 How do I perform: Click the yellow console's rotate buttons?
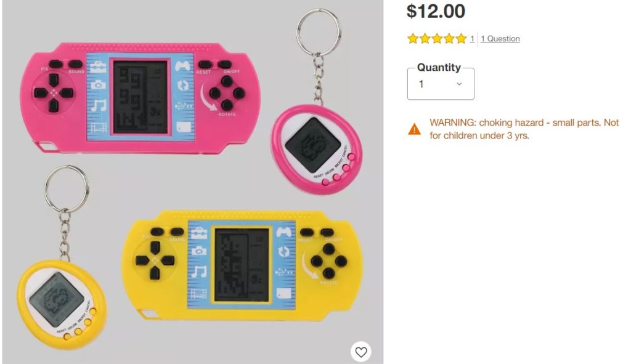(x=329, y=261)
